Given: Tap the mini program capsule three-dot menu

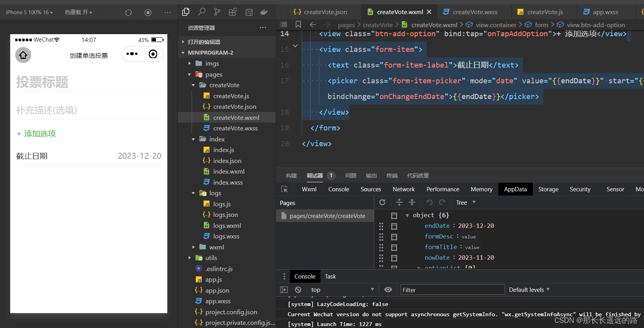Looking at the screenshot, I should coord(132,54).
